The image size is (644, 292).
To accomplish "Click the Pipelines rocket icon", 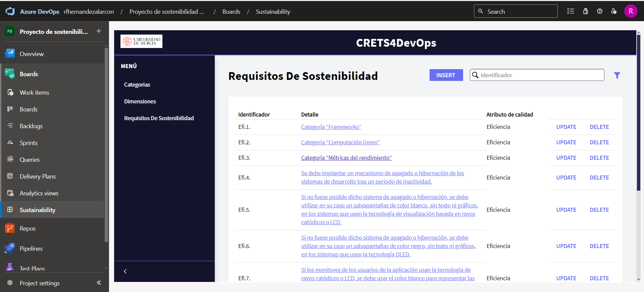I will pos(10,248).
